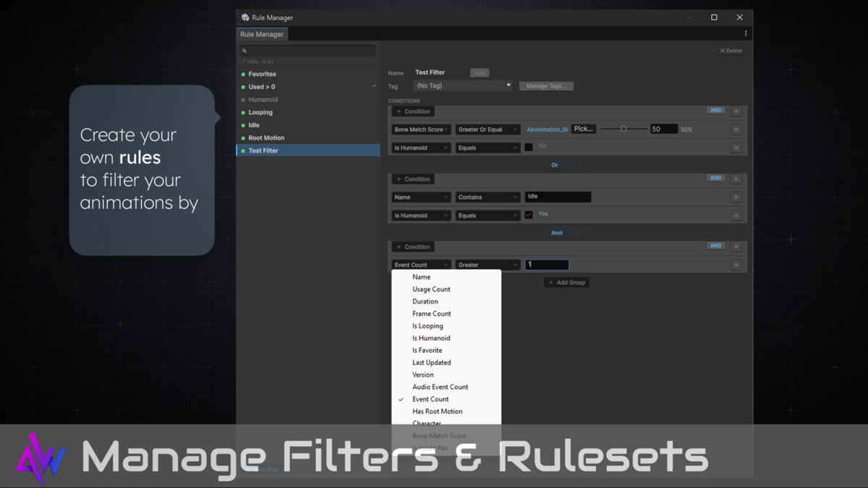Select the Used > 0 rule
The height and width of the screenshot is (488, 868).
[308, 87]
